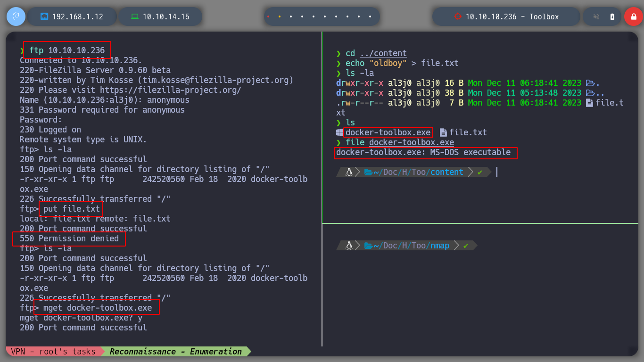Click the folder icon in the content prompt path

coord(369,172)
